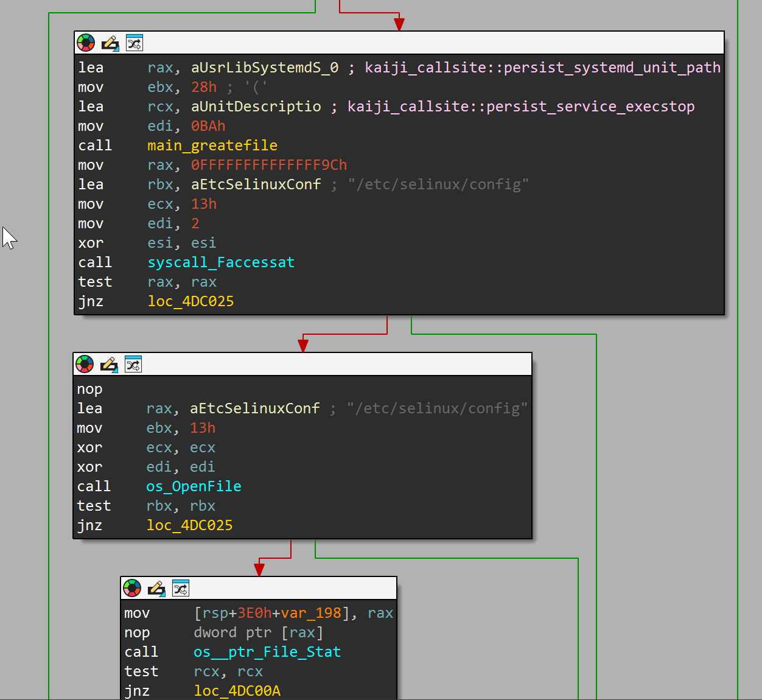Open the os__ptr_File_Stat call target
This screenshot has width=762, height=700.
tap(267, 652)
